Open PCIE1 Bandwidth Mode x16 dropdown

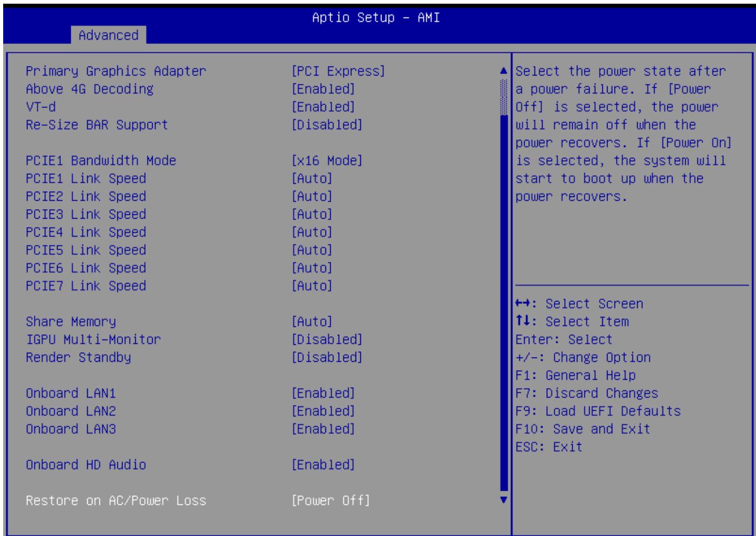pos(327,161)
